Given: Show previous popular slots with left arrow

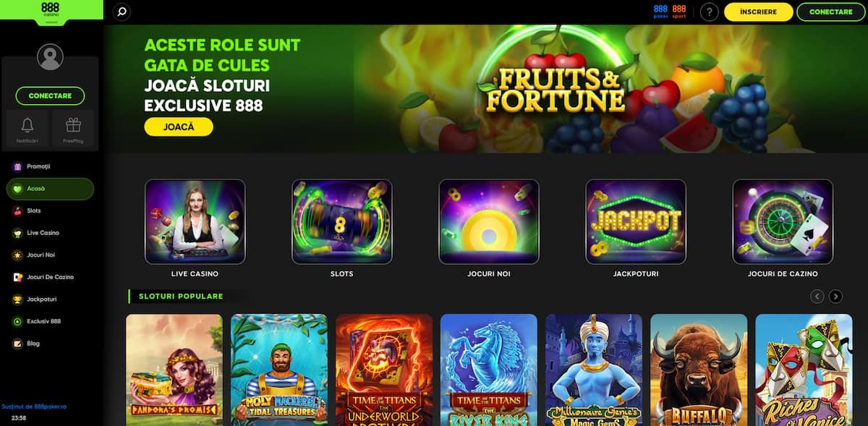Looking at the screenshot, I should [x=817, y=296].
